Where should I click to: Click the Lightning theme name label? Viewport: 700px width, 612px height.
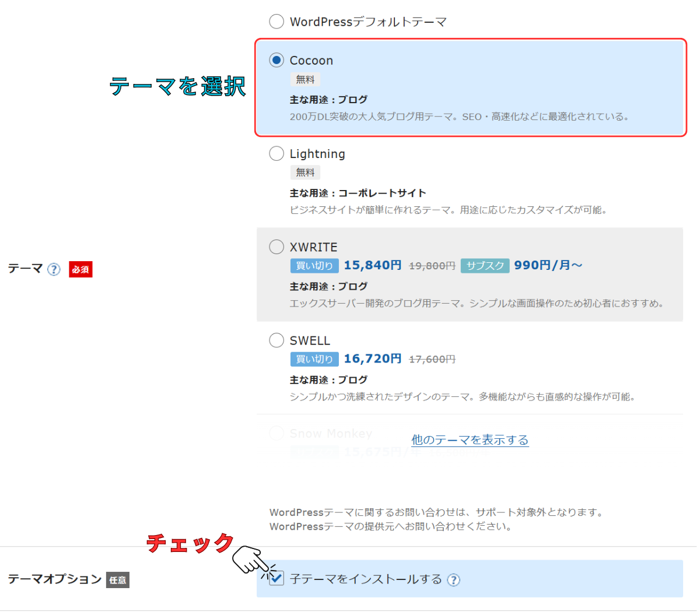click(317, 154)
